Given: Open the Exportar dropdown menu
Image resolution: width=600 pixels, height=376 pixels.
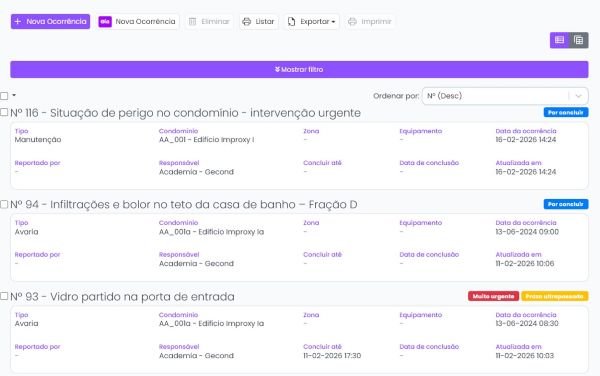Looking at the screenshot, I should [x=311, y=21].
